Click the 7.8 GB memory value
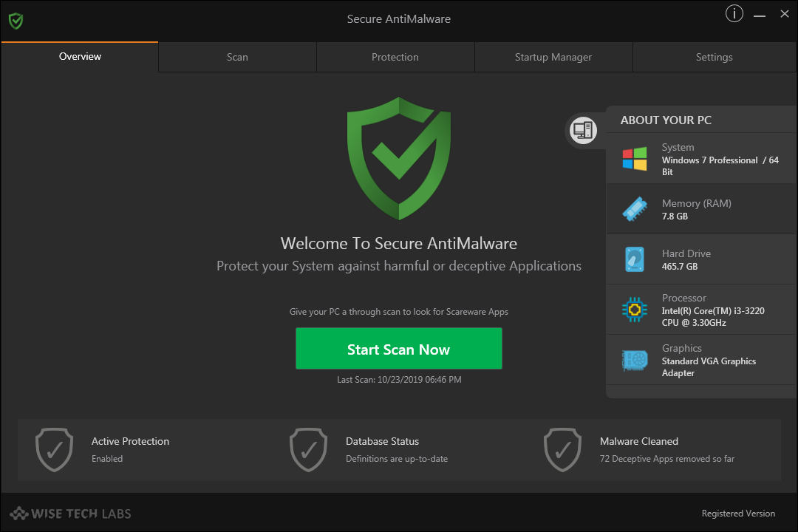 pos(675,216)
